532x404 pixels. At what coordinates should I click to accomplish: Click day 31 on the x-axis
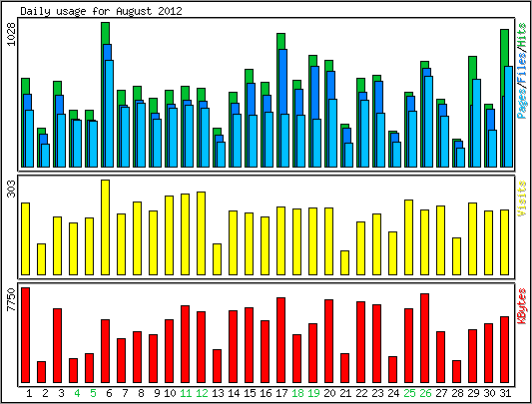[x=505, y=393]
